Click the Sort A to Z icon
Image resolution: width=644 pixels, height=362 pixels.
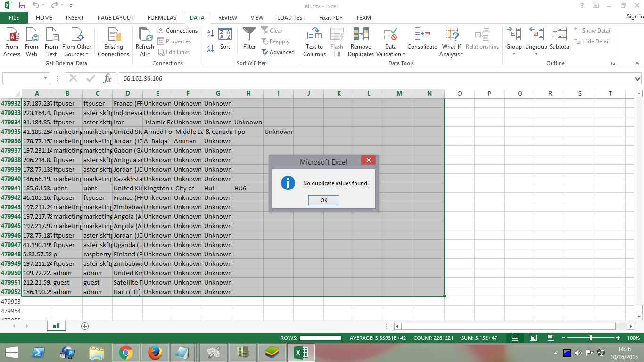point(210,33)
